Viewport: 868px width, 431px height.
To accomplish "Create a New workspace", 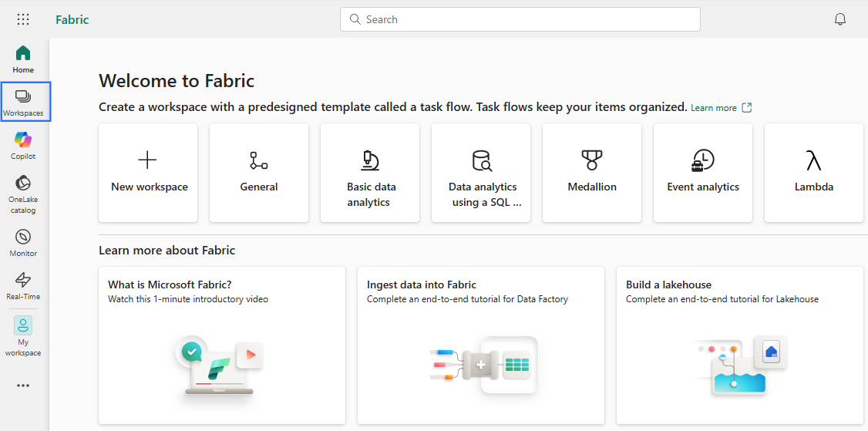I will click(x=149, y=173).
